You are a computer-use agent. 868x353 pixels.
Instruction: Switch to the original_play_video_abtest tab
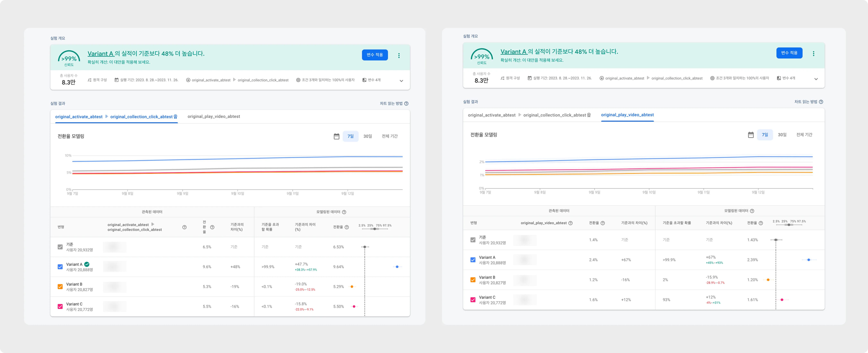coord(214,116)
